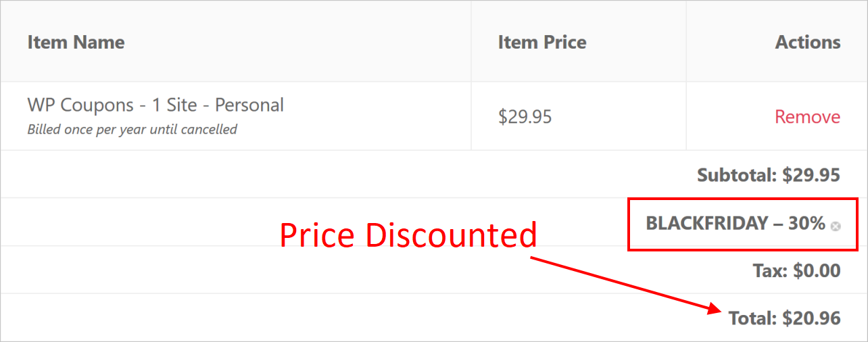The height and width of the screenshot is (342, 868).
Task: Click the $29.95 item price cell
Action: (525, 117)
